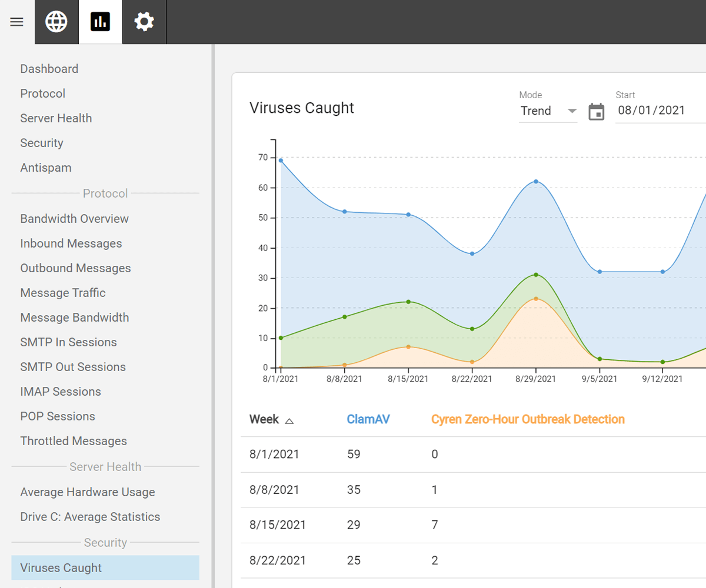The width and height of the screenshot is (706, 588).
Task: Open Throttled Messages report
Action: pyautogui.click(x=74, y=441)
